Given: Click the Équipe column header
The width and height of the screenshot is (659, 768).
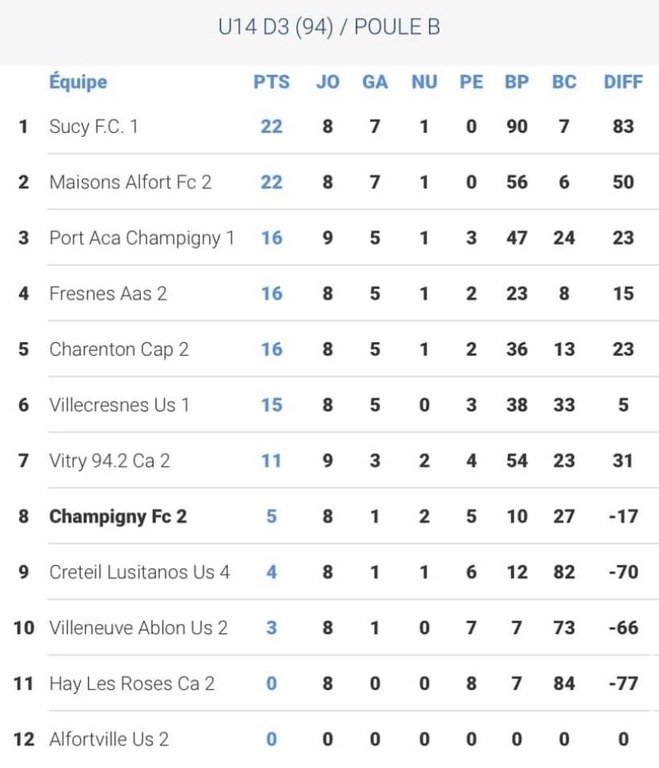Looking at the screenshot, I should [x=78, y=82].
